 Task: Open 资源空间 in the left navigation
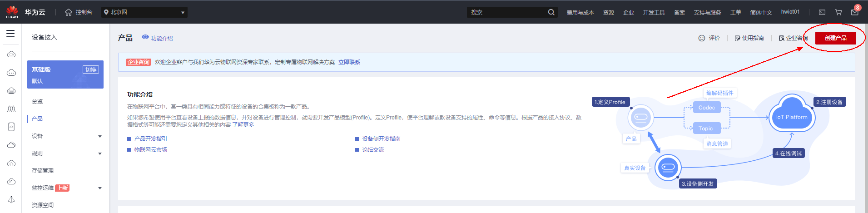[43, 205]
